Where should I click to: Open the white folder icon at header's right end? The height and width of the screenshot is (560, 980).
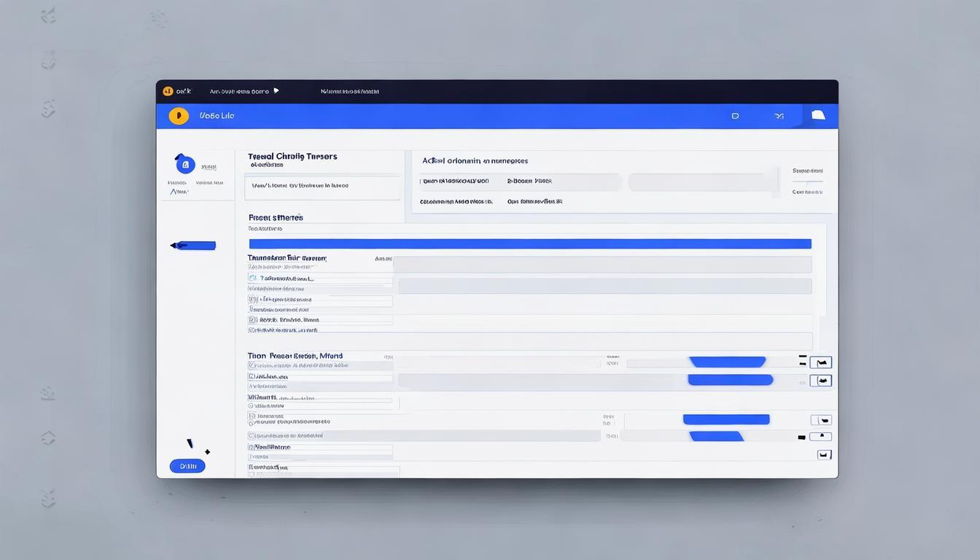pyautogui.click(x=818, y=115)
